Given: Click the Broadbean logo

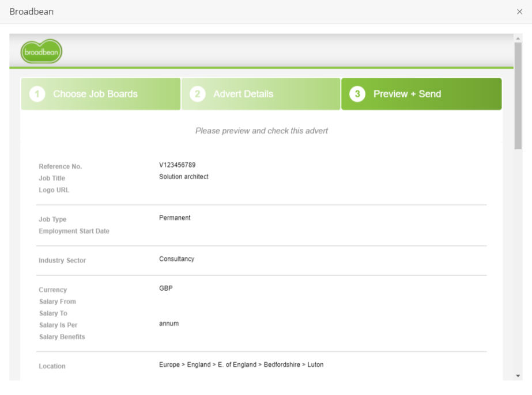Looking at the screenshot, I should point(41,52).
